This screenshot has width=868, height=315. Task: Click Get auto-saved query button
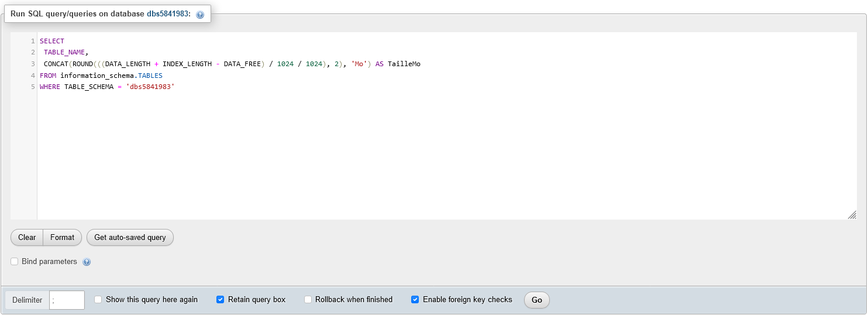(130, 238)
